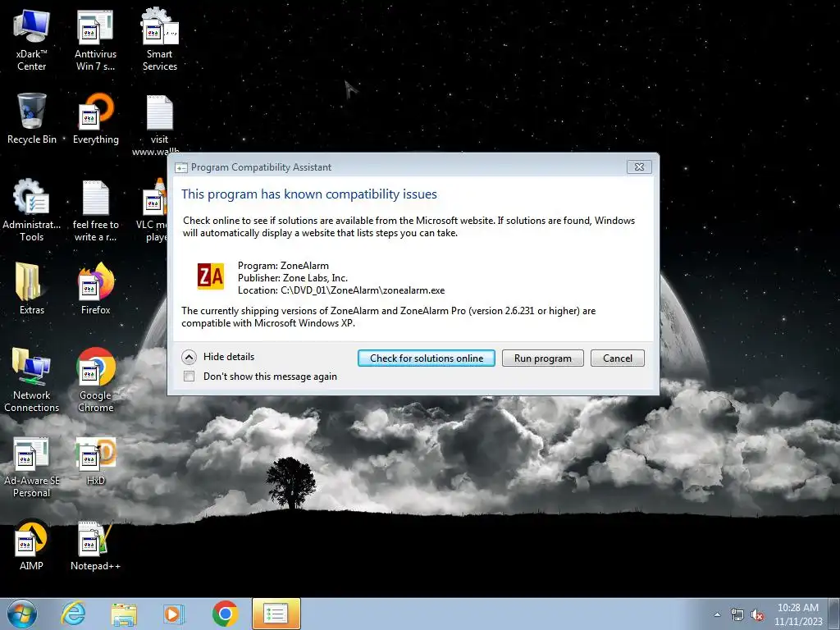
Task: Click the ZoneAlarm ZA program icon
Action: coord(211,276)
